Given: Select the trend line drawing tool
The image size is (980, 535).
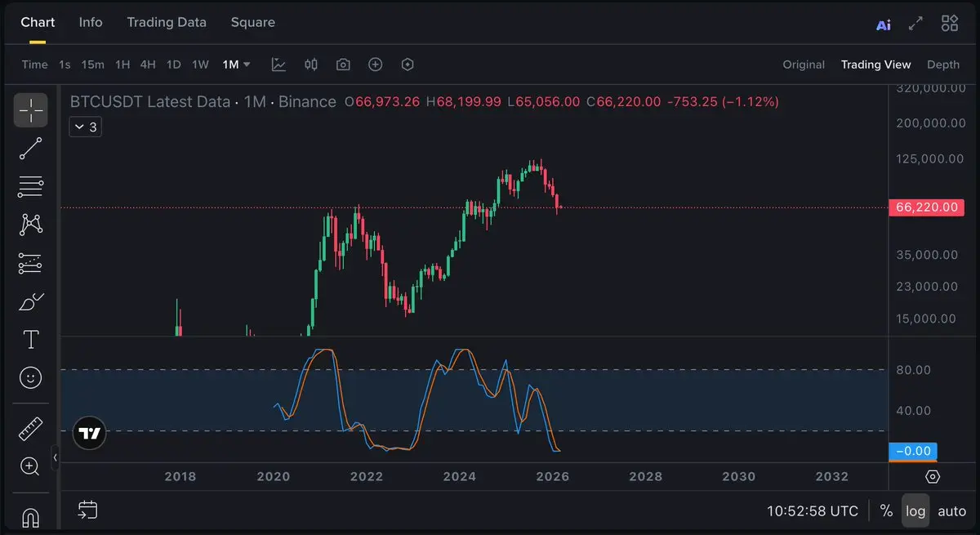Looking at the screenshot, I should (30, 149).
